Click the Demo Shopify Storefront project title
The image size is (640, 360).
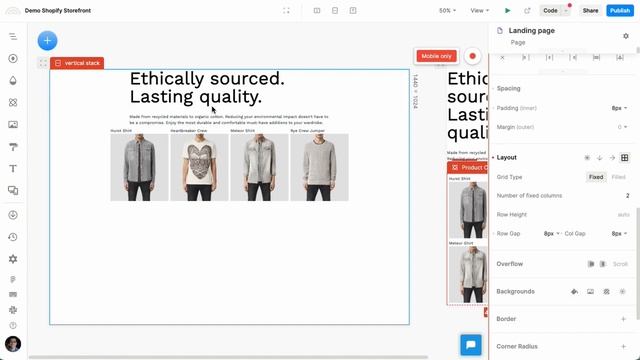click(x=58, y=11)
